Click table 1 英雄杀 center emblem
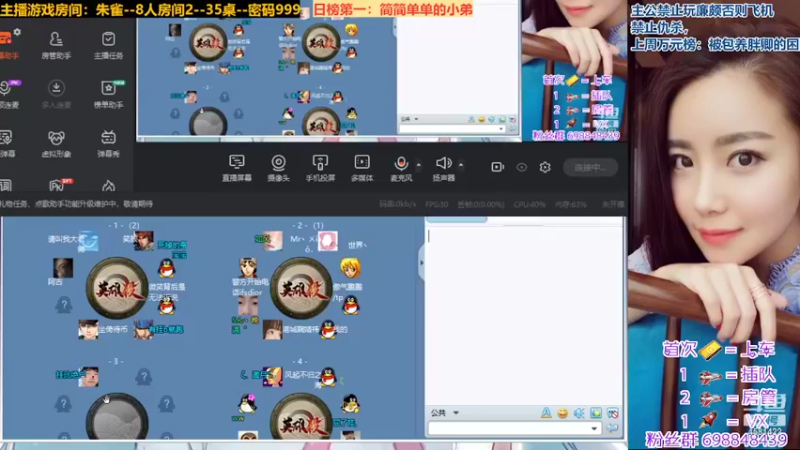The height and width of the screenshot is (450, 800). click(117, 288)
